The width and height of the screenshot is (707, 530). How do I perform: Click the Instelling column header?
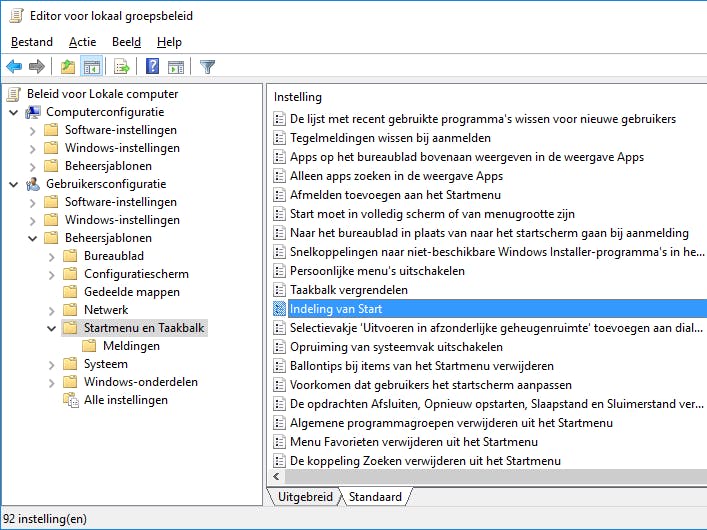pos(298,97)
